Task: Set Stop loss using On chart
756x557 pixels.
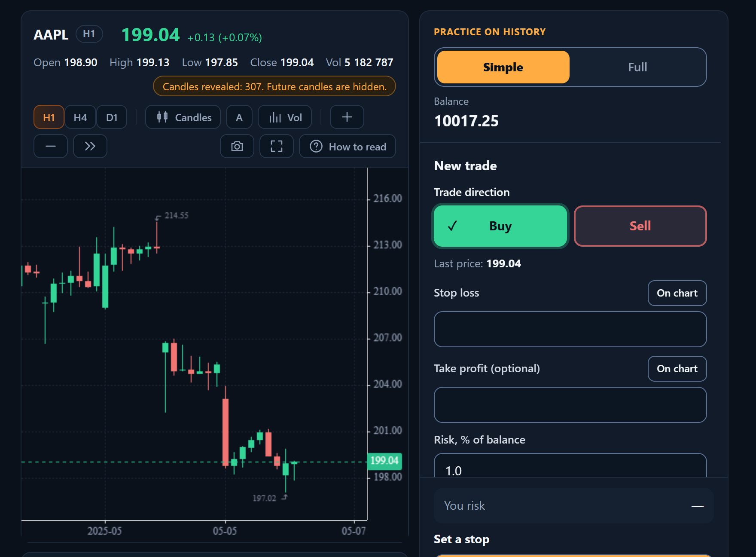Action: click(x=677, y=293)
